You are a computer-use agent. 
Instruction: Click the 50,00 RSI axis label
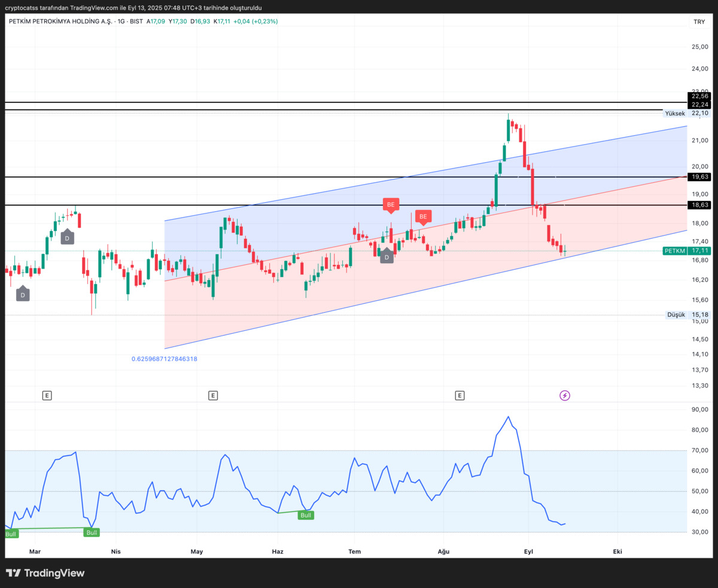[699, 491]
